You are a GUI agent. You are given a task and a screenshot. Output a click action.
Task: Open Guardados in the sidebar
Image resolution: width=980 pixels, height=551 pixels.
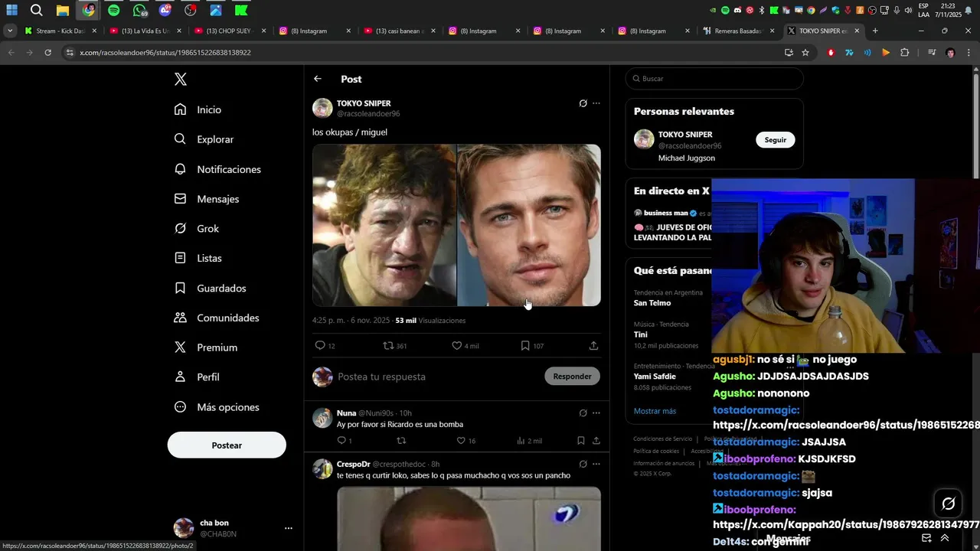pyautogui.click(x=210, y=289)
